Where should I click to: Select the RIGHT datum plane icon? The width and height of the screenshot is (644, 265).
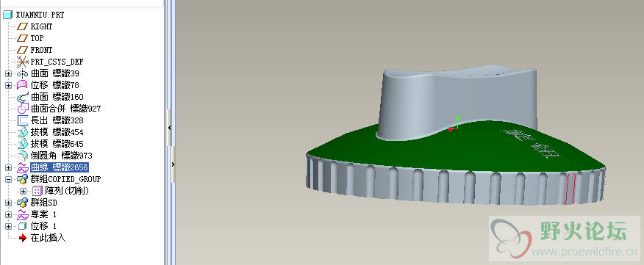[x=22, y=26]
